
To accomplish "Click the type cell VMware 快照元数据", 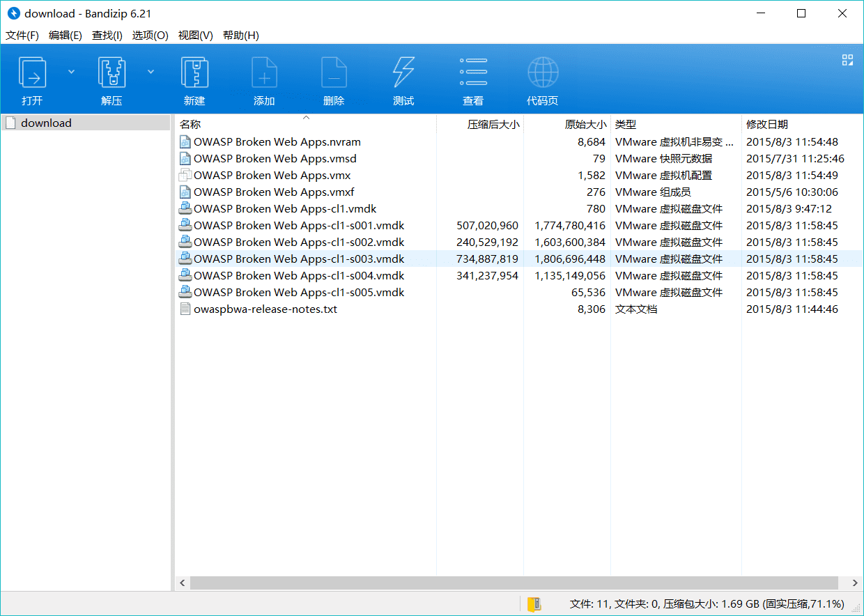I will click(663, 158).
